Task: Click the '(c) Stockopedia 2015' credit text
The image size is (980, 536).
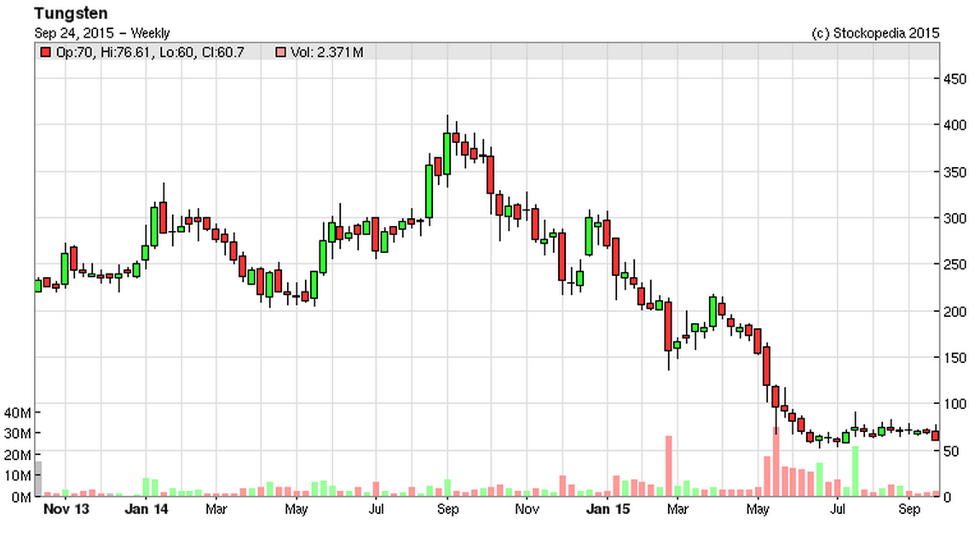Action: (875, 33)
